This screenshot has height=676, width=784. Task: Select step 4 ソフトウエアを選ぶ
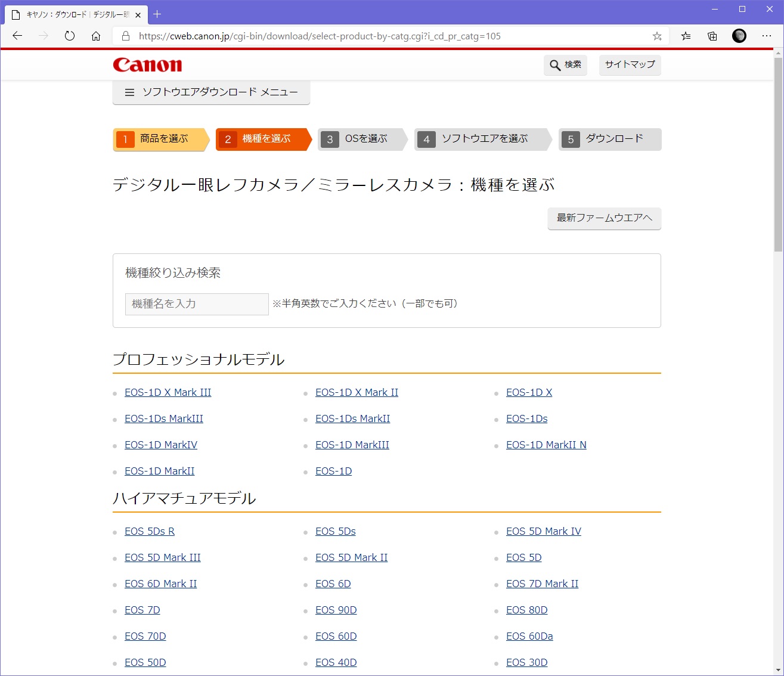[483, 139]
